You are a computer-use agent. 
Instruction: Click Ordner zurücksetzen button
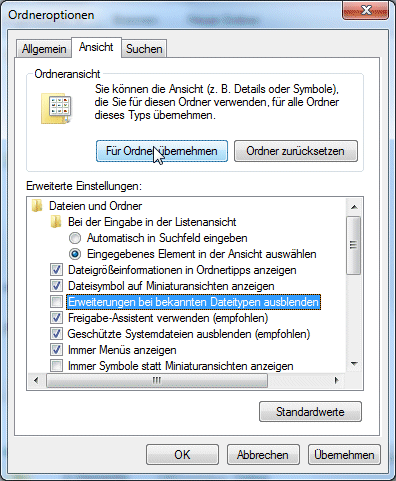[296, 151]
